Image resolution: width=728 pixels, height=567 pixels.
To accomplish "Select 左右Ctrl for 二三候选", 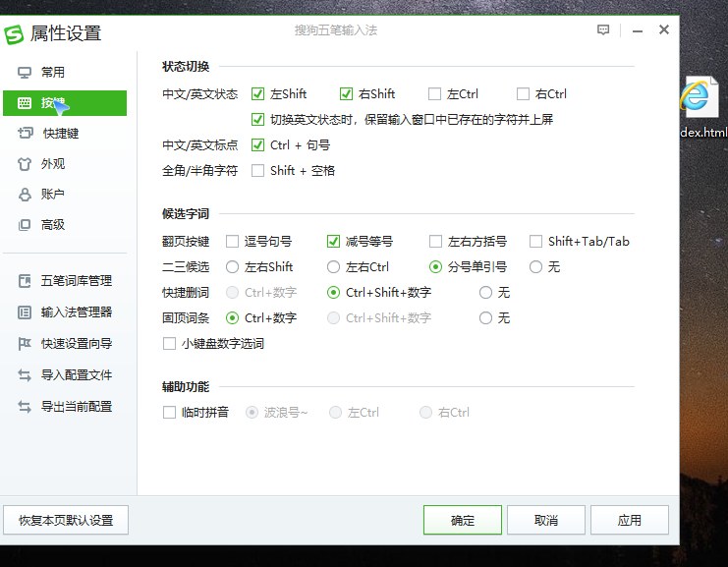I will [x=333, y=267].
